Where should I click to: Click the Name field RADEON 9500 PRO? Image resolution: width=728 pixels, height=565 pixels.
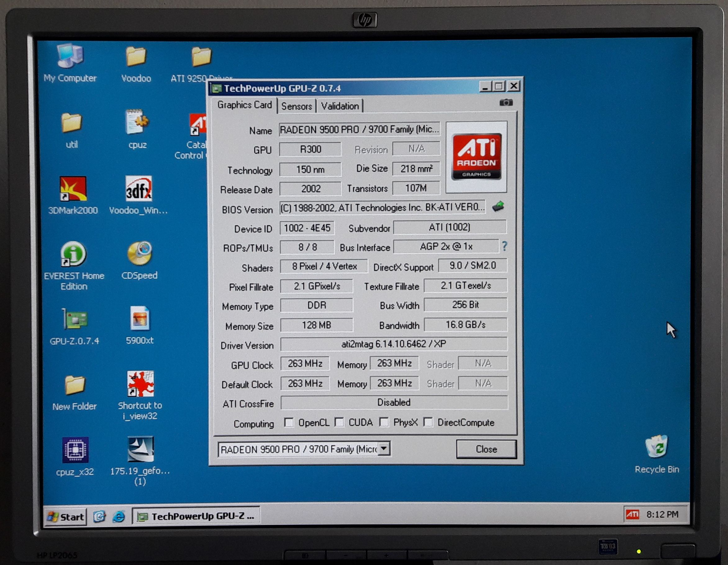click(359, 129)
